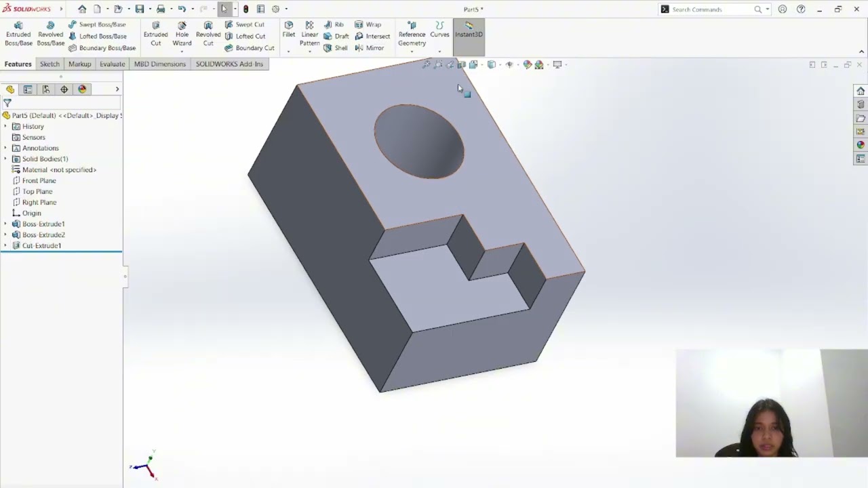Click the Intersect tool
The image size is (868, 488).
coord(372,36)
